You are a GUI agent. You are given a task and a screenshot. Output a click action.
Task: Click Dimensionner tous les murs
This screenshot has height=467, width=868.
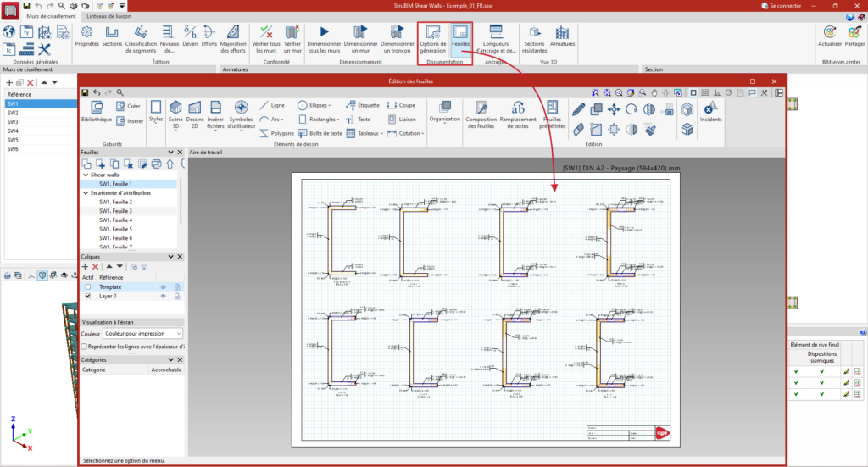click(x=324, y=39)
